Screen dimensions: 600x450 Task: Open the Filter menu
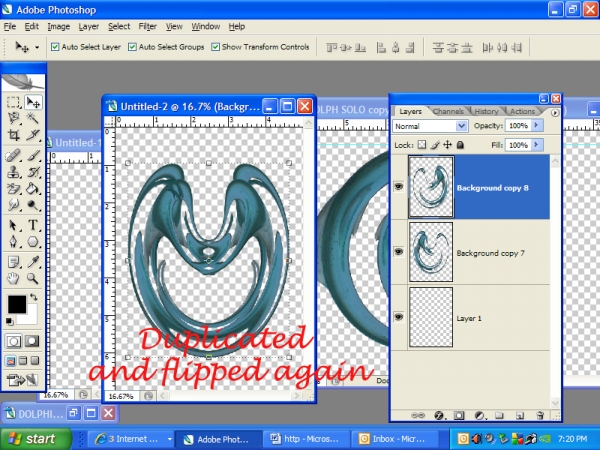148,26
